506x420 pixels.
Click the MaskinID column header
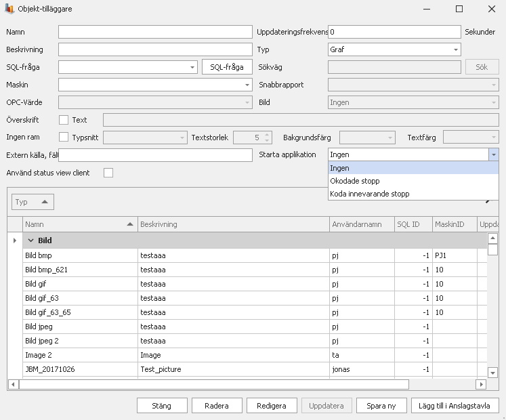455,224
